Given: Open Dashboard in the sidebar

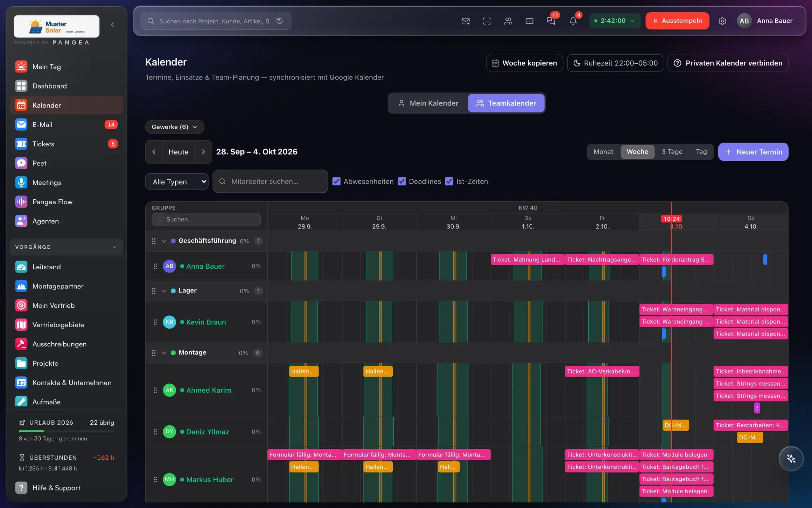Looking at the screenshot, I should point(66,86).
